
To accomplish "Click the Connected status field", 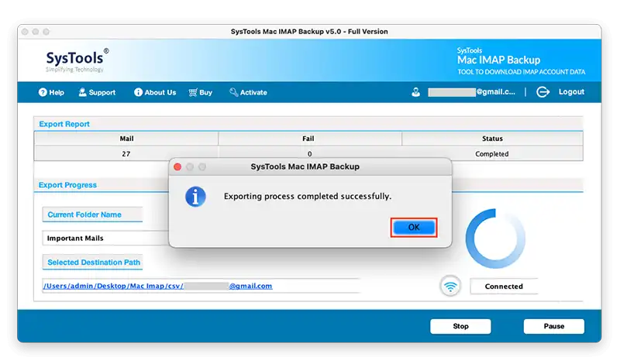I will click(x=504, y=286).
